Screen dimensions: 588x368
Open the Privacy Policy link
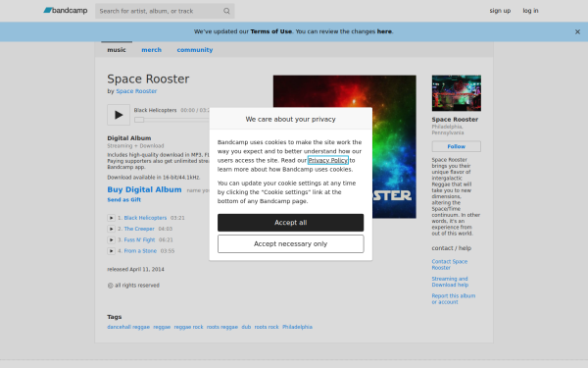(328, 160)
